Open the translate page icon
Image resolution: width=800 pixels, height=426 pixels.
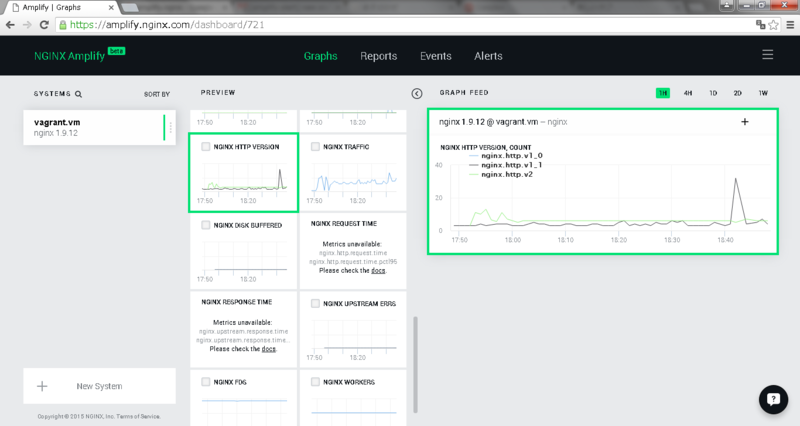coord(760,24)
